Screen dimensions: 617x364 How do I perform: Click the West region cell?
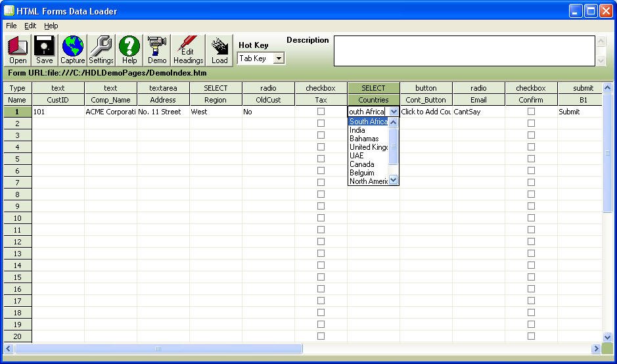[x=216, y=112]
